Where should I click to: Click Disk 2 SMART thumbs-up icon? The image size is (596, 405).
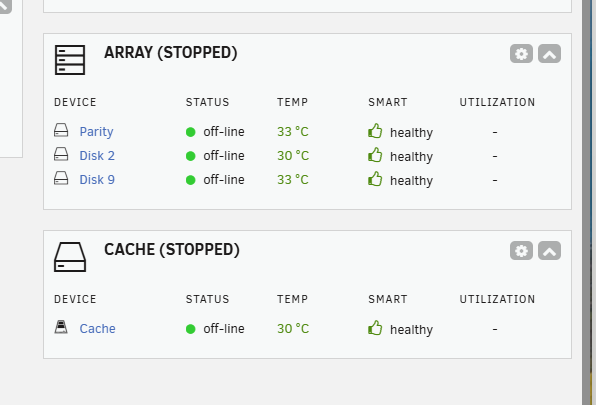(375, 155)
